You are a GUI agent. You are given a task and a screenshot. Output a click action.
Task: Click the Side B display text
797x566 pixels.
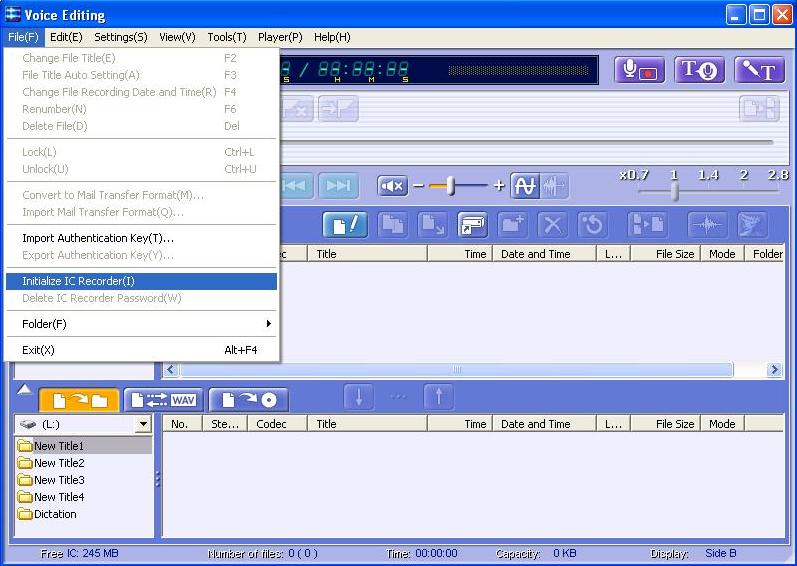pos(720,553)
